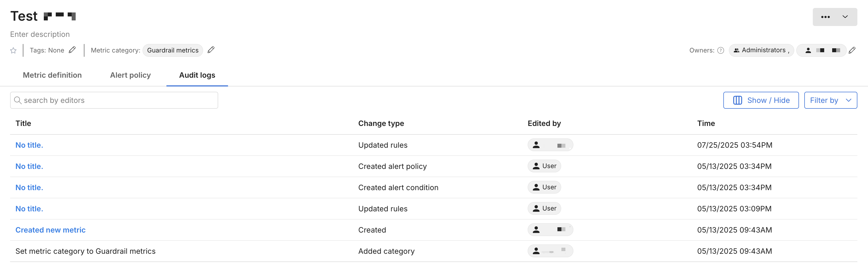Click the favorite star icon
The width and height of the screenshot is (868, 271).
pyautogui.click(x=14, y=50)
